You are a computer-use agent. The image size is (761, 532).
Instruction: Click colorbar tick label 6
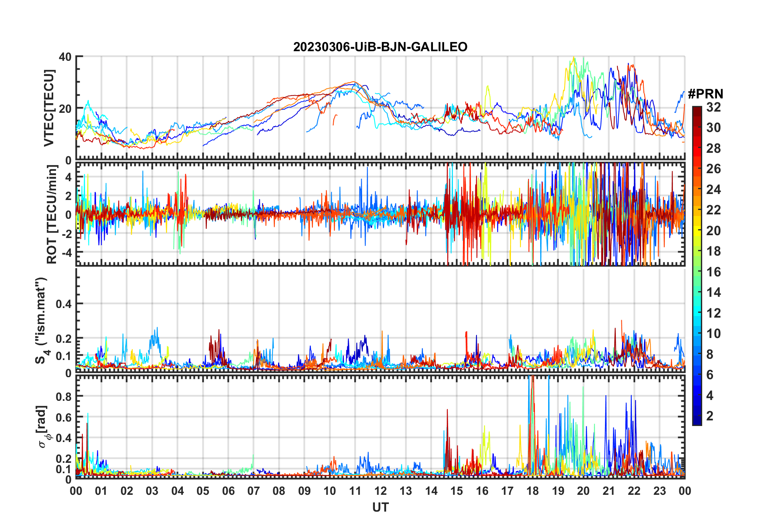click(x=710, y=374)
